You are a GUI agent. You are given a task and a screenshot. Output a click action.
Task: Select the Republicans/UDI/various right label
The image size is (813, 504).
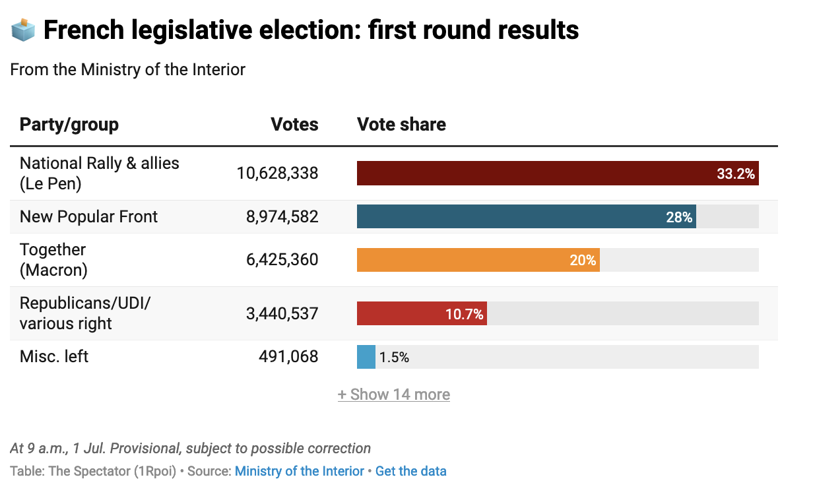[x=84, y=313]
